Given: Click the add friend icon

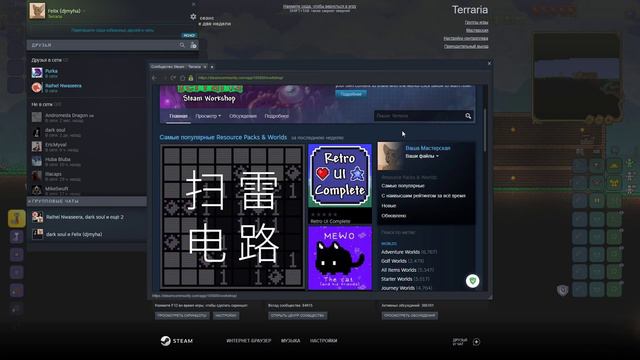Looking at the screenshot, I should pyautogui.click(x=193, y=45).
